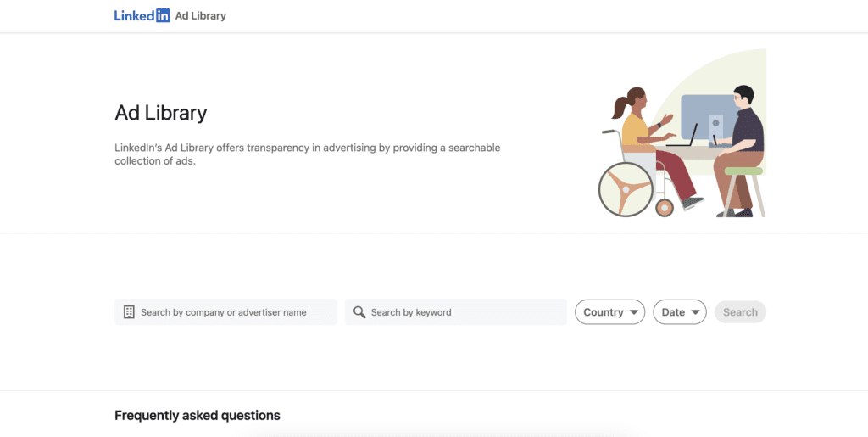868x437 pixels.
Task: Expand the Date filter dropdown
Action: (x=680, y=311)
